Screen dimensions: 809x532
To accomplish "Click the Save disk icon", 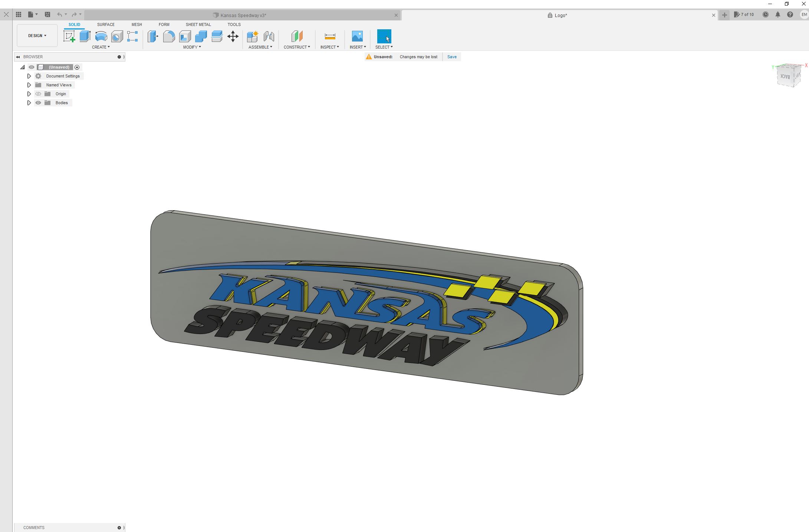I will (47, 14).
